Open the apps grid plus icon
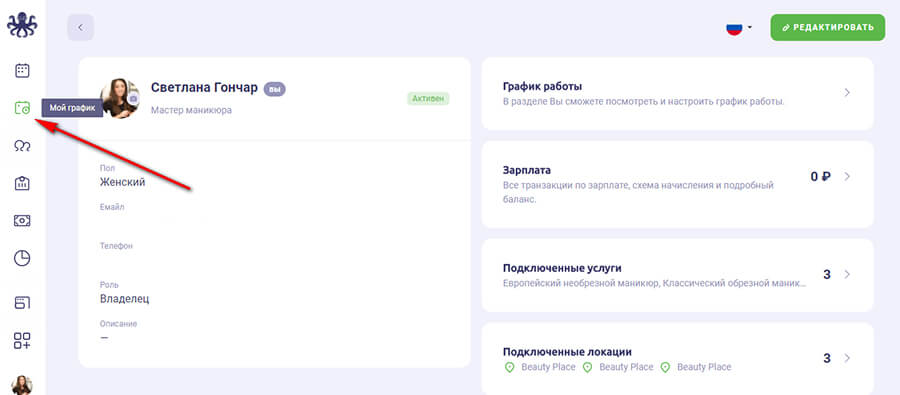Image resolution: width=900 pixels, height=395 pixels. click(22, 340)
